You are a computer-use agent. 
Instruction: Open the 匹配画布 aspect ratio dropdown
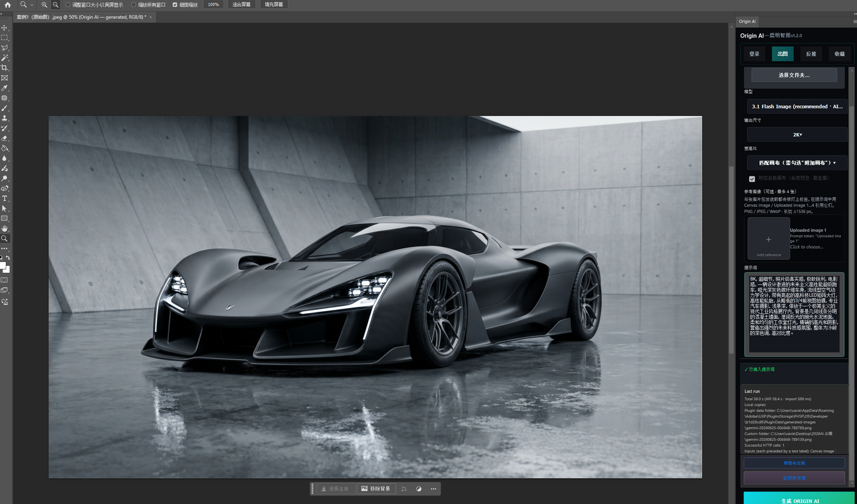point(797,163)
